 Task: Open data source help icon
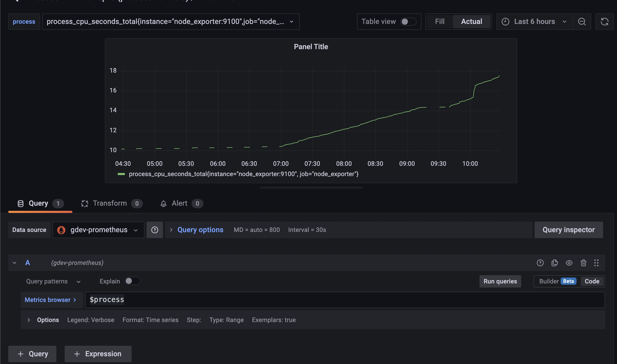tap(155, 230)
